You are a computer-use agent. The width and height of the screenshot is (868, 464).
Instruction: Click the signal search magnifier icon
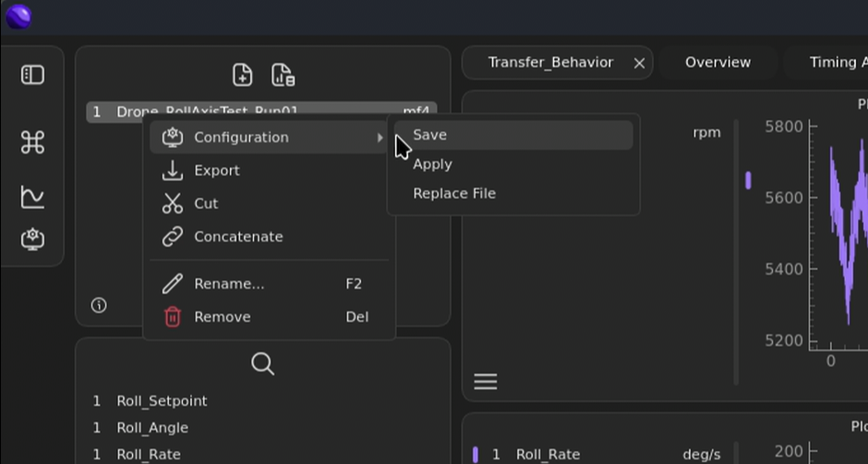point(262,364)
